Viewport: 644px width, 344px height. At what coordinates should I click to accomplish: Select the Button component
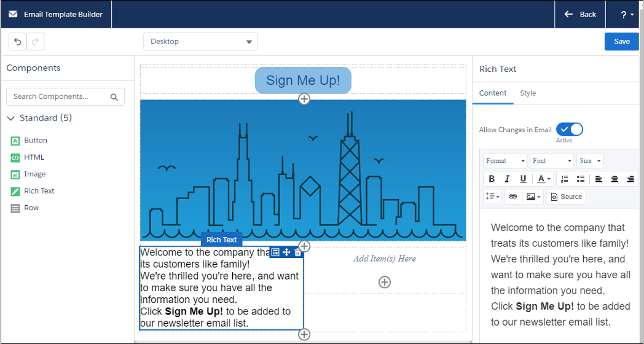click(29, 141)
